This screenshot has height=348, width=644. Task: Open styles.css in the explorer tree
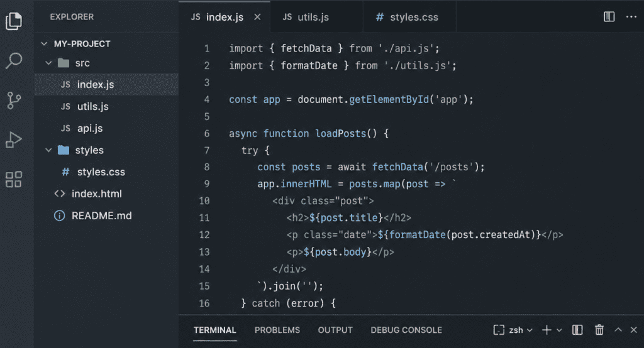[106, 172]
